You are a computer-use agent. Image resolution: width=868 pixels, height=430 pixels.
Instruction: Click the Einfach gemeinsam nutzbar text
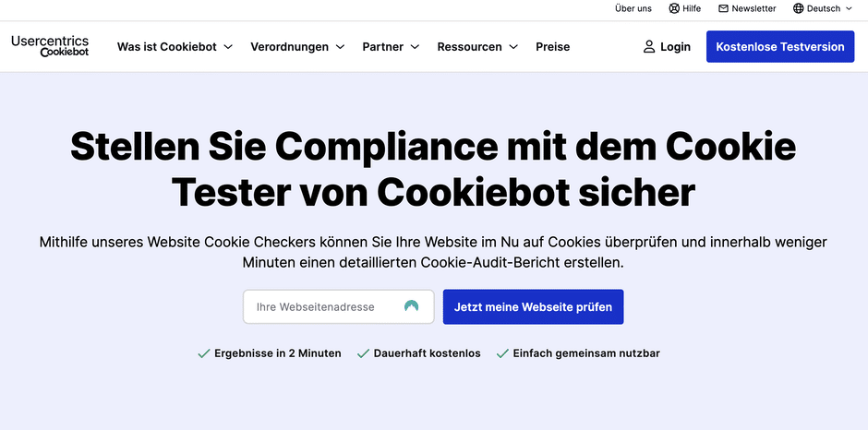coord(586,353)
